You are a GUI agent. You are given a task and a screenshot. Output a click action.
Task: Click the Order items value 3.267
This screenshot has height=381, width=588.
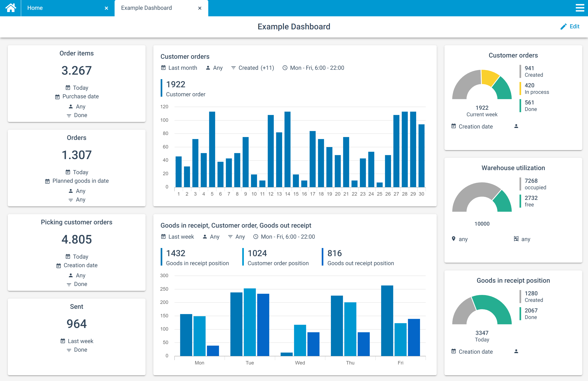click(77, 71)
